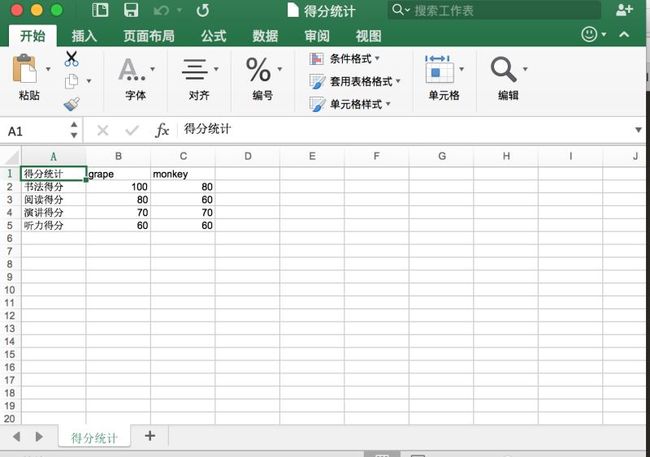Click the cell with value 100

click(x=118, y=187)
